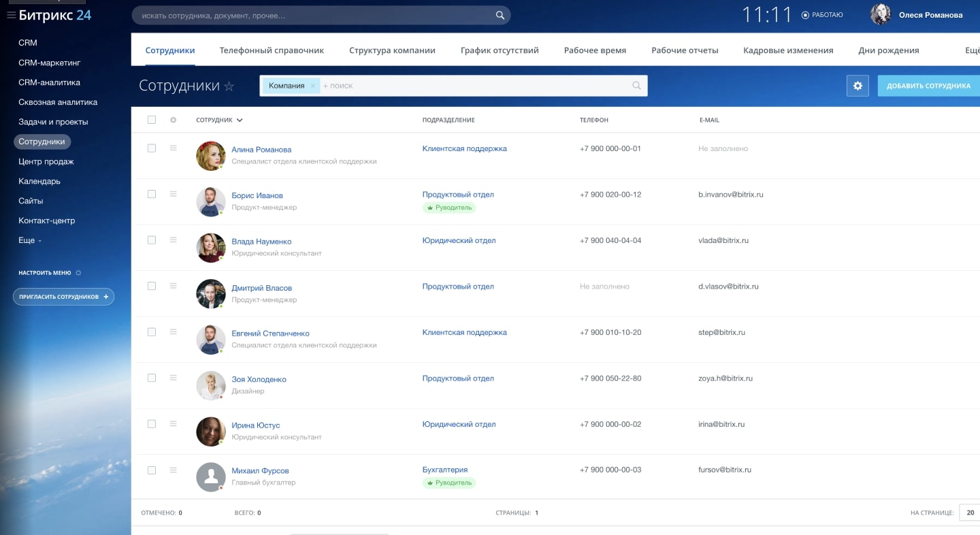Open the row actions menu for Алина Романова
Screen dimensions: 980x535
tap(173, 148)
